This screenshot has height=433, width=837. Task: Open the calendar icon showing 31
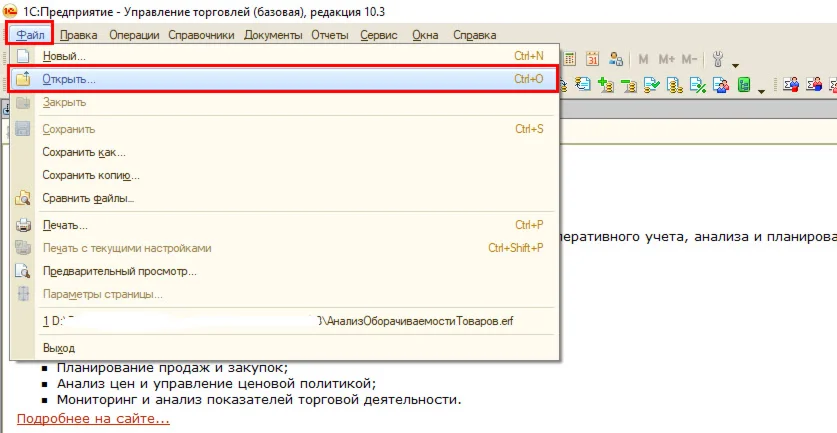coord(593,59)
